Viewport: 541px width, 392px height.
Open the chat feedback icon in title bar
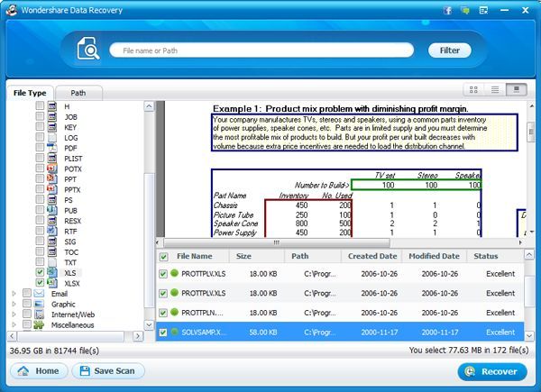tap(465, 10)
